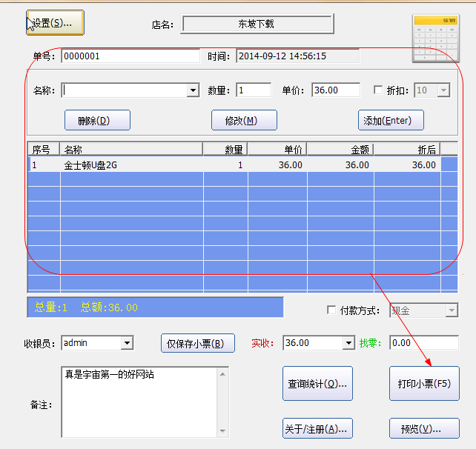Click 仅保存小票(B) button

(x=198, y=343)
